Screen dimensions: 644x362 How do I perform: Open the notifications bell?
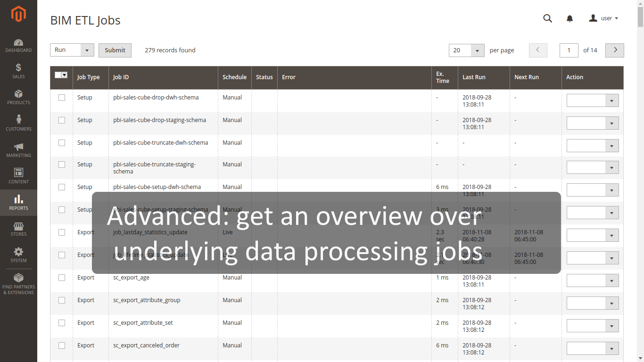pos(570,18)
